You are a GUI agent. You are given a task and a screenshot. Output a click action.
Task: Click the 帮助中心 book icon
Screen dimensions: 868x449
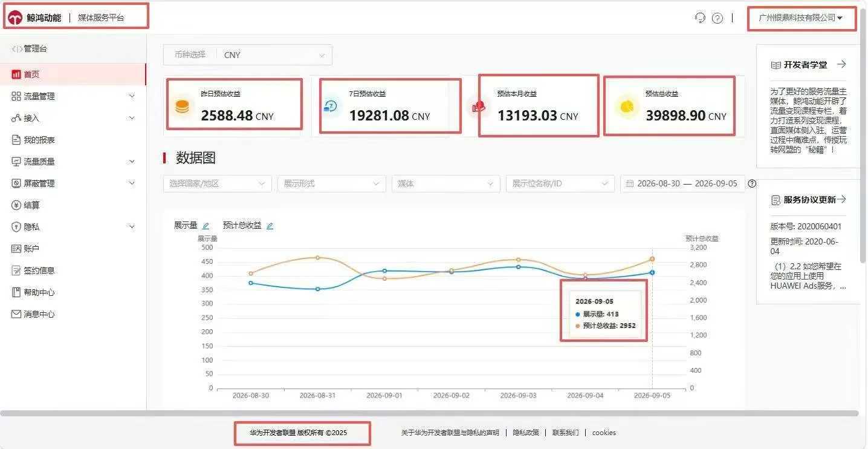(16, 292)
